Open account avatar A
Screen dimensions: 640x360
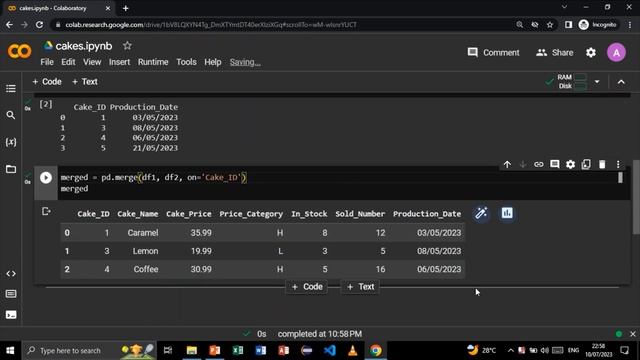pyautogui.click(x=616, y=53)
